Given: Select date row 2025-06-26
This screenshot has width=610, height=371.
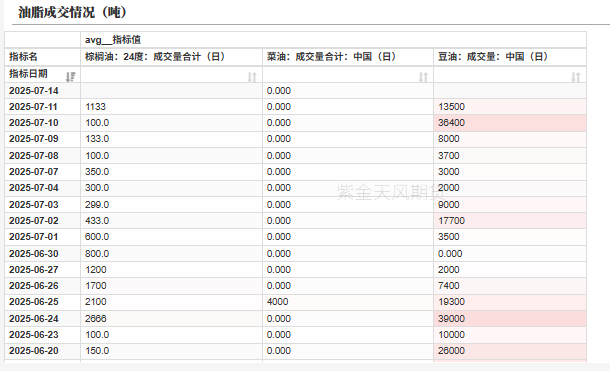Looking at the screenshot, I should point(34,286).
